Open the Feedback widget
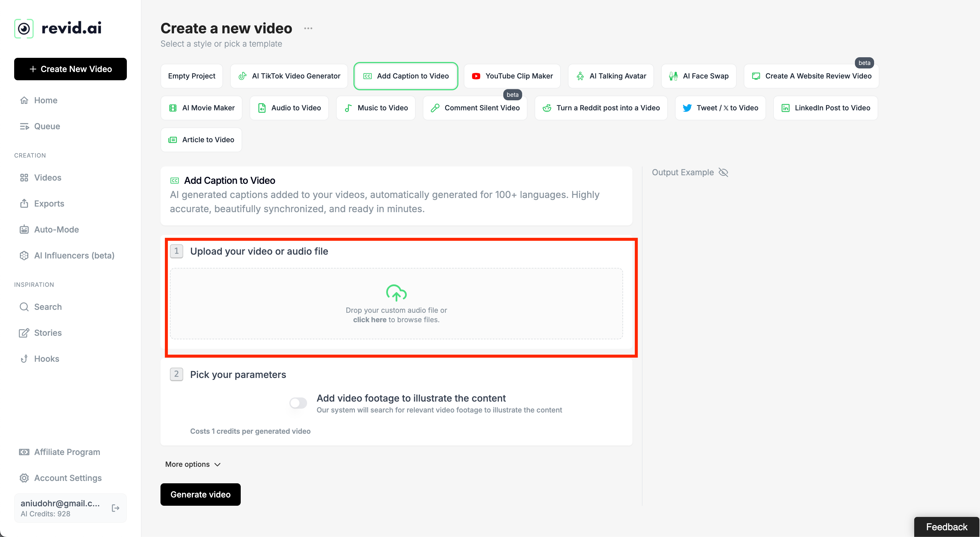980x537 pixels. click(x=946, y=527)
